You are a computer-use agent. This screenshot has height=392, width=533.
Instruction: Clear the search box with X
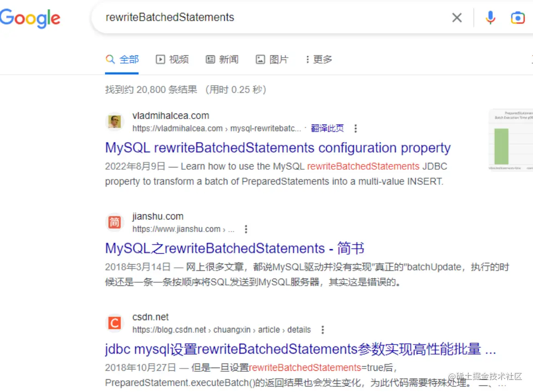(x=457, y=18)
